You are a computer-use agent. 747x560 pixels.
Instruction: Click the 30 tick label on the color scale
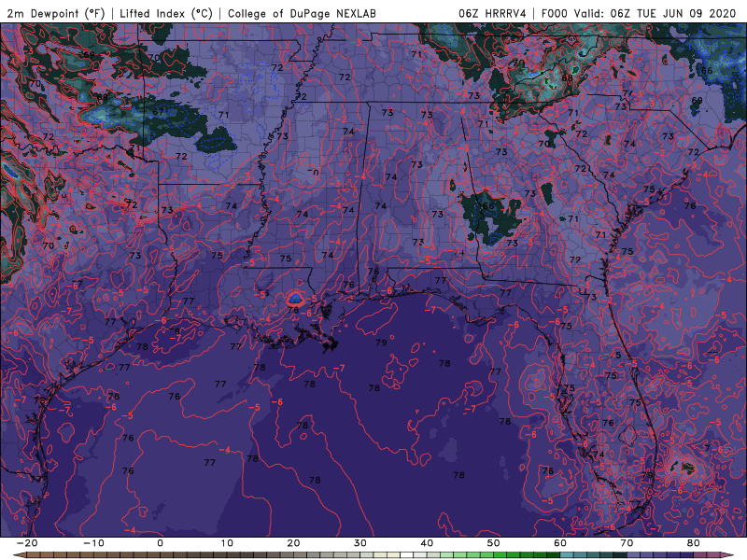click(360, 543)
